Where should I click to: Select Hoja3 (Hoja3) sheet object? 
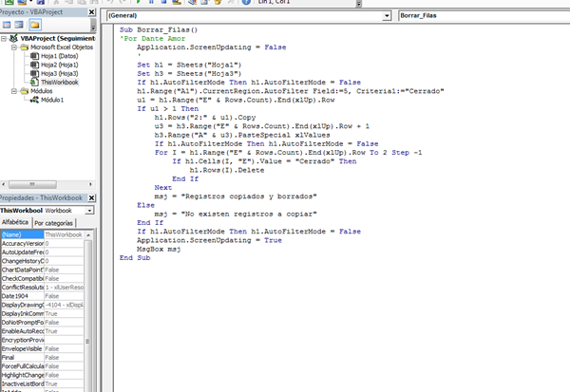pyautogui.click(x=57, y=74)
